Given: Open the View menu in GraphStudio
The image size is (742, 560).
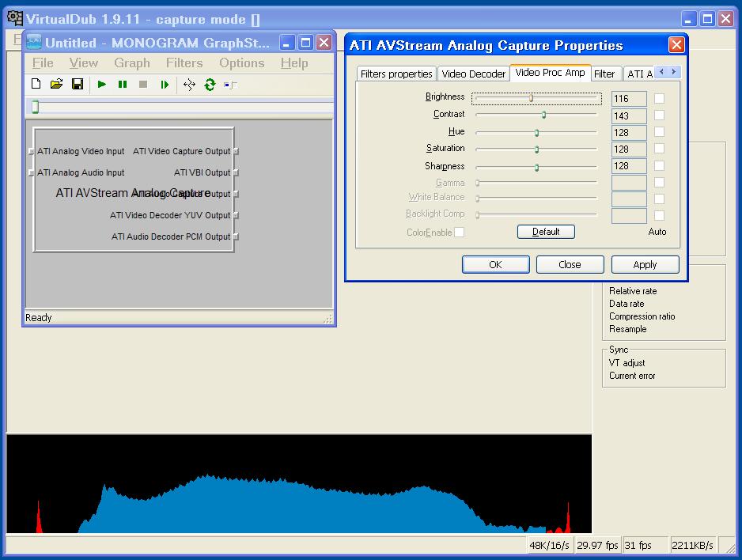Looking at the screenshot, I should (83, 63).
